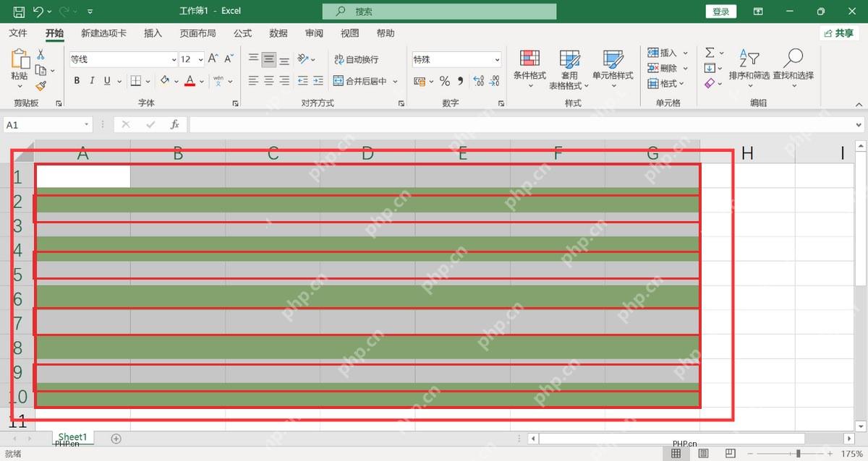Switch to the 页面布局 tab
The width and height of the screenshot is (868, 461).
click(197, 33)
